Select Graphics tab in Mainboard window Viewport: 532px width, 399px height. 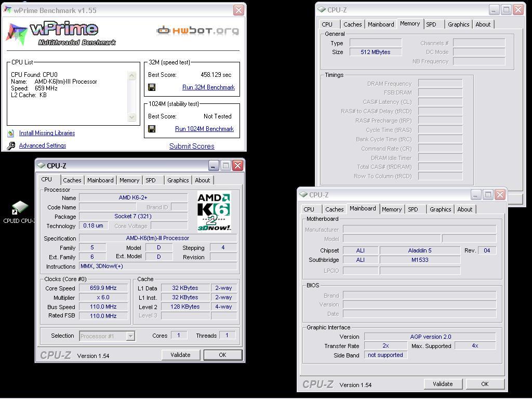[441, 209]
